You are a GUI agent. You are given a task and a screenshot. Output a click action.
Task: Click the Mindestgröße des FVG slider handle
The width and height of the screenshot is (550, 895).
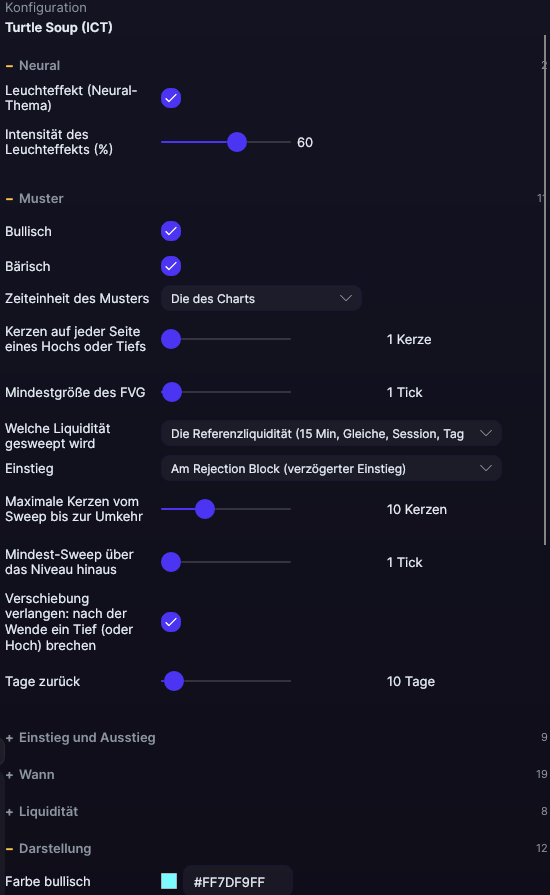point(172,392)
